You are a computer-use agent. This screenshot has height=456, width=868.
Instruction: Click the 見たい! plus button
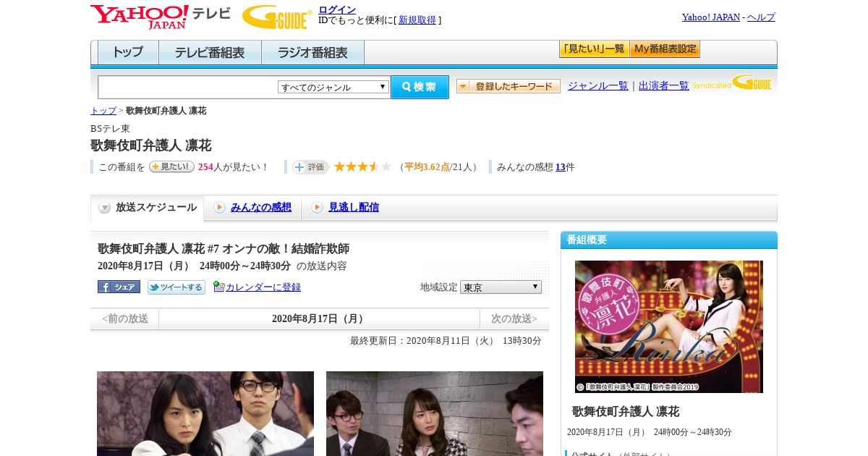pyautogui.click(x=171, y=166)
